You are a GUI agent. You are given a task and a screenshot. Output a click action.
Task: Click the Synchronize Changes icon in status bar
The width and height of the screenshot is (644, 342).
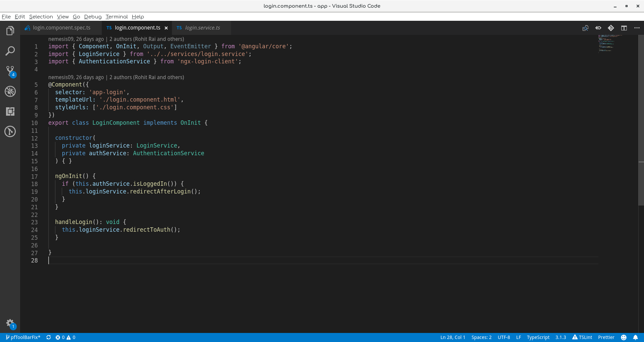tap(49, 337)
